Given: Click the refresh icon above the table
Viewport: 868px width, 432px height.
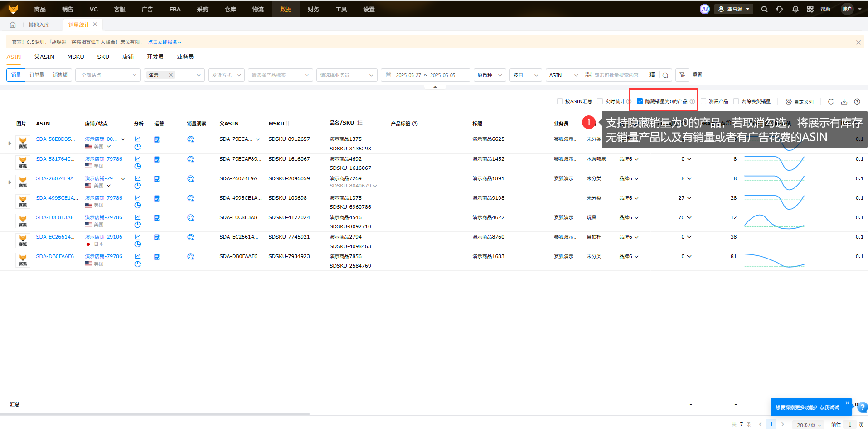Looking at the screenshot, I should 831,102.
